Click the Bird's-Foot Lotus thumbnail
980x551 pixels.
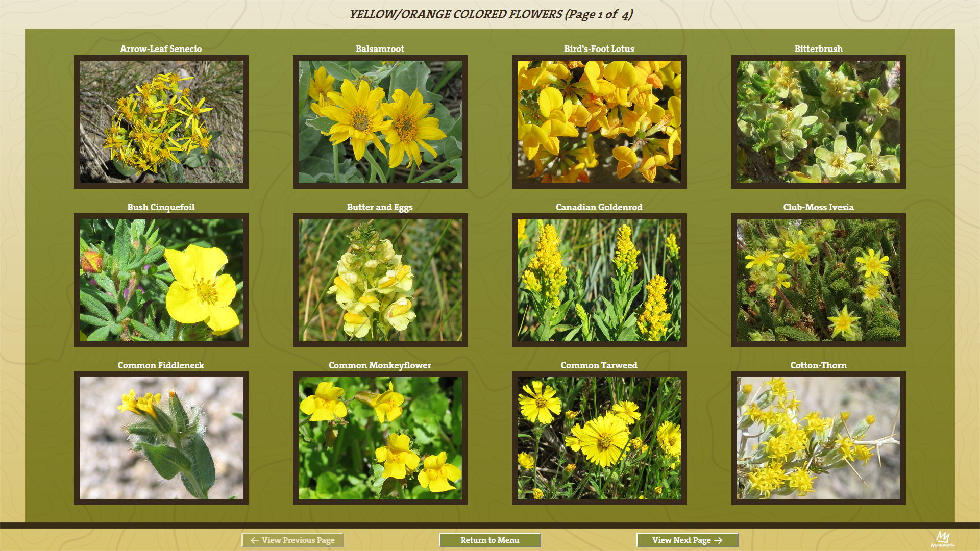[599, 122]
